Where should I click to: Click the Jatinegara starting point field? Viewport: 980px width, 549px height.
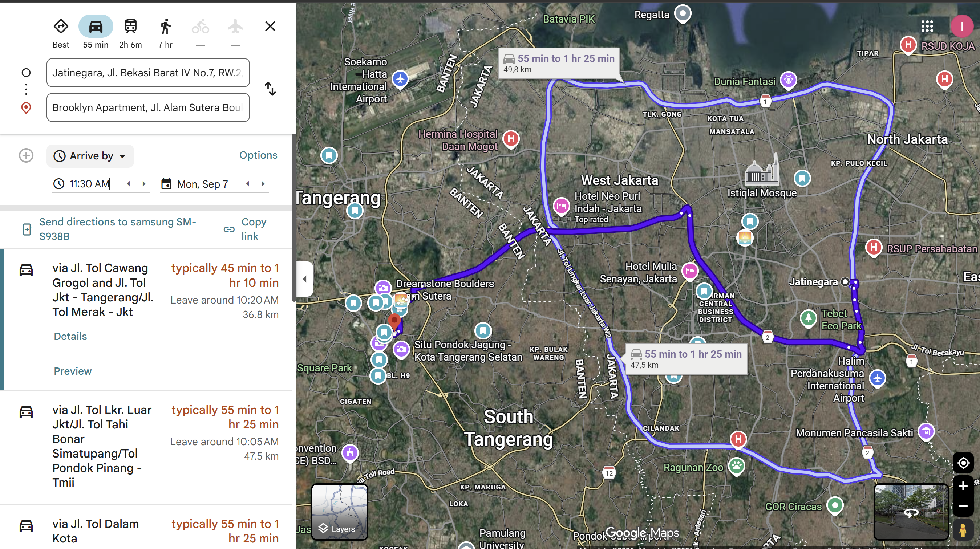point(148,73)
